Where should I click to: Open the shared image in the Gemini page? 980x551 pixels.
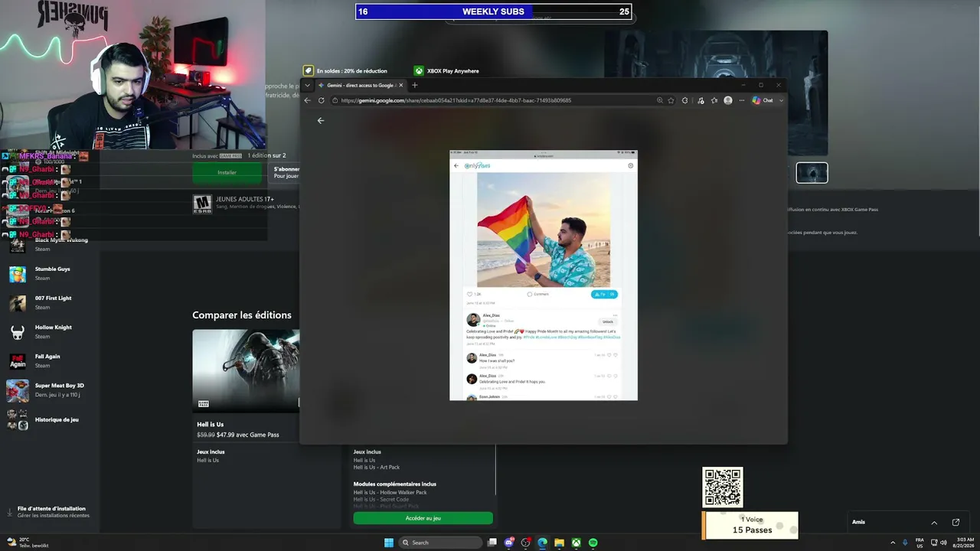tap(544, 275)
